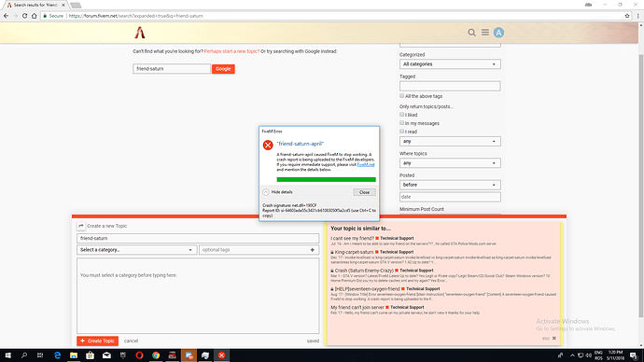Image resolution: width=644 pixels, height=362 pixels.
Task: Expand the 'All categories' dropdown
Action: tap(450, 64)
